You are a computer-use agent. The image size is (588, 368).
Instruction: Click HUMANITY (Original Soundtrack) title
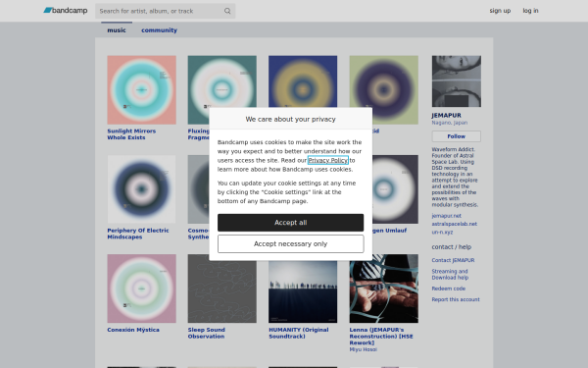click(299, 333)
